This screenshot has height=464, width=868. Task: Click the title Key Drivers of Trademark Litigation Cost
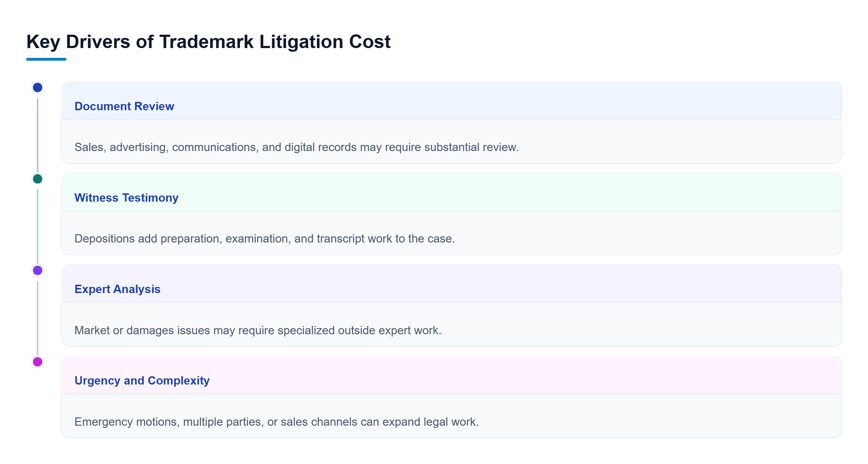pos(208,42)
